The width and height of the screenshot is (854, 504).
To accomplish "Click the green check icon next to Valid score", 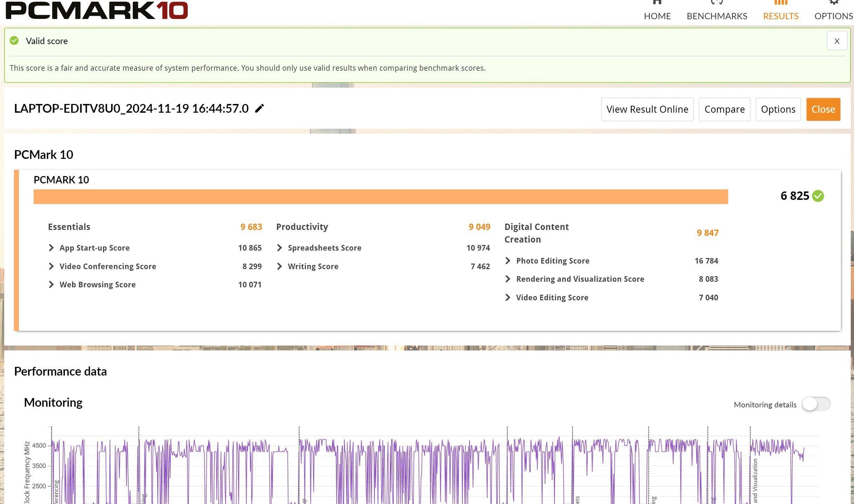I will click(x=14, y=41).
